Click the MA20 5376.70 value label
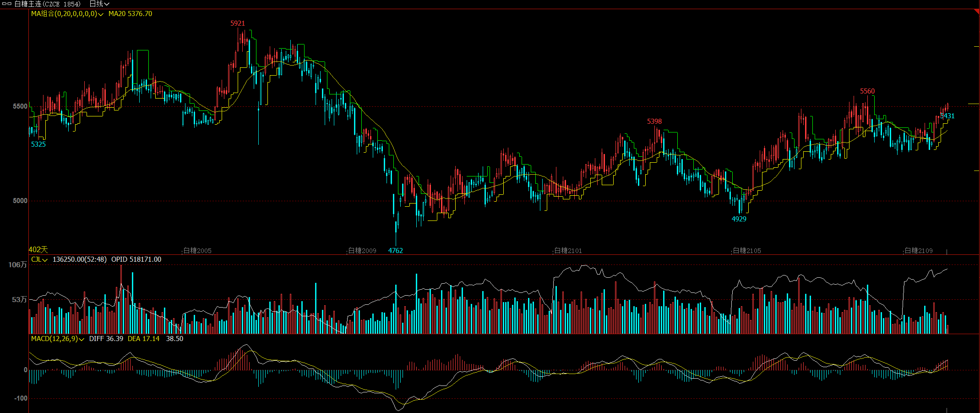This screenshot has height=413, width=980. point(130,14)
